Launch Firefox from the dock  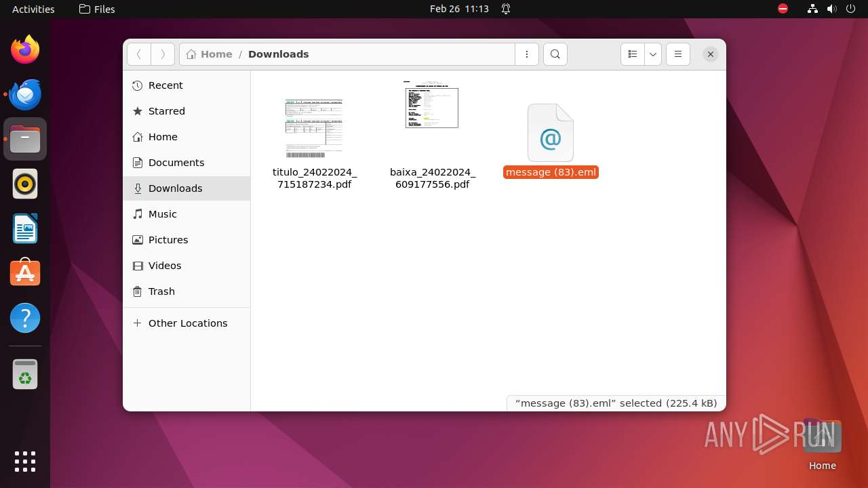25,49
